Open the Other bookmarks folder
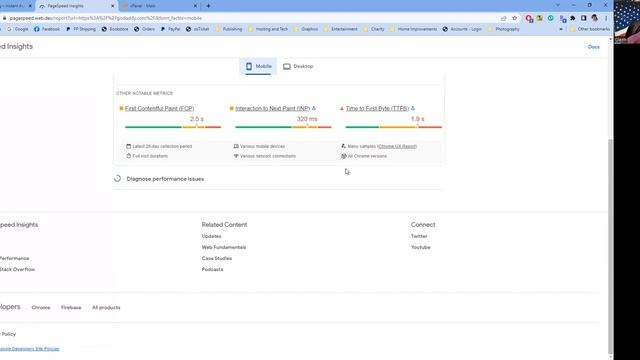The width and height of the screenshot is (640, 360). (x=590, y=29)
